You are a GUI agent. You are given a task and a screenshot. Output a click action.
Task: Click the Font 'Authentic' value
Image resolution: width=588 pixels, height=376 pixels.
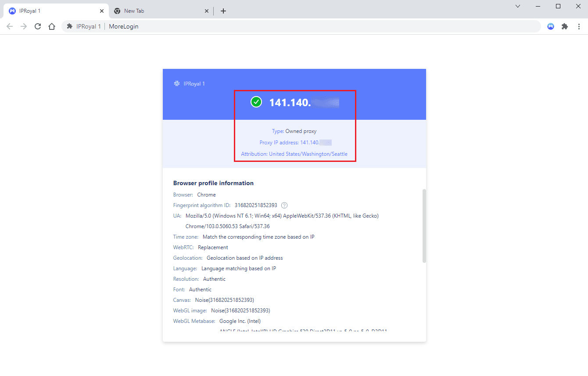(x=200, y=290)
